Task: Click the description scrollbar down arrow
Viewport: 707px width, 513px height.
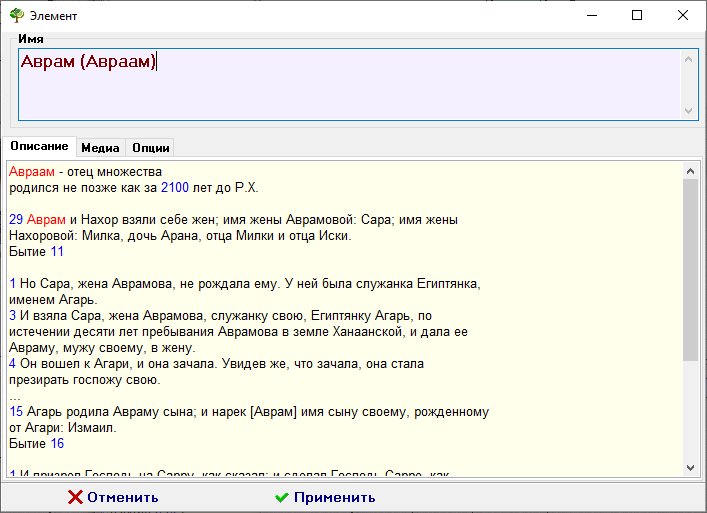Action: click(x=690, y=467)
